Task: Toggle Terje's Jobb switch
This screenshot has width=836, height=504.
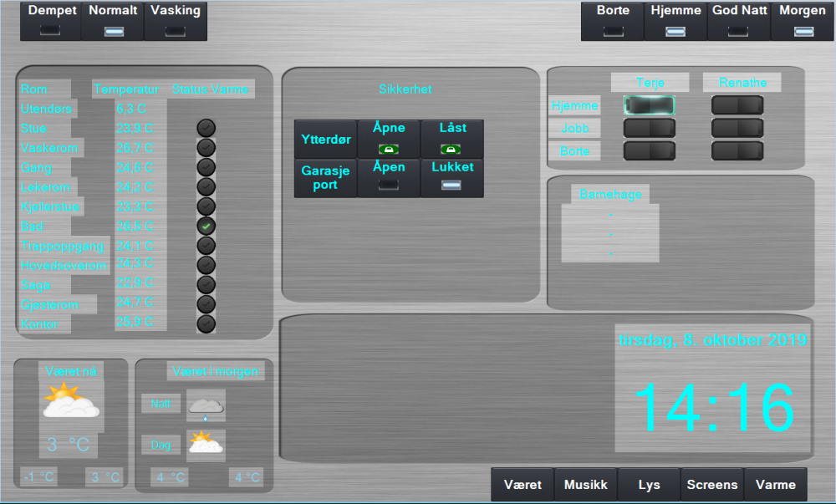Action: click(649, 128)
